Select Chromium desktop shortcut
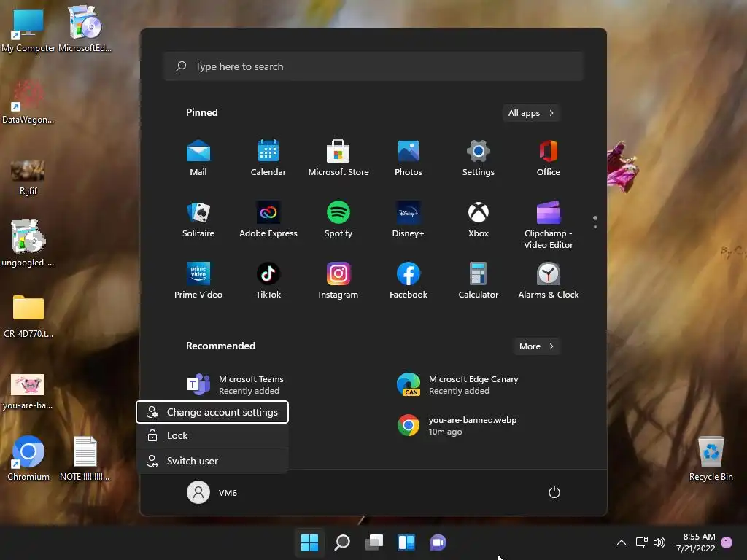The height and width of the screenshot is (560, 747). pyautogui.click(x=28, y=458)
